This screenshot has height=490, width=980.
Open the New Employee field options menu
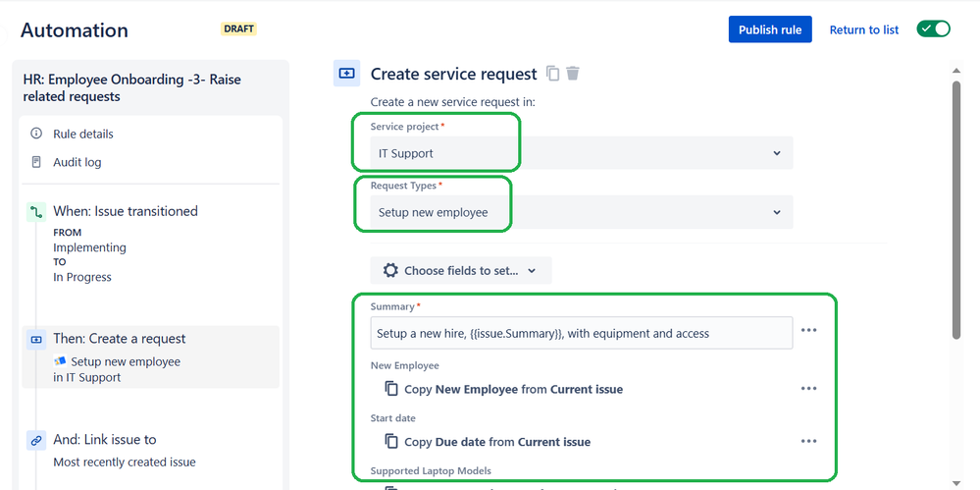[x=808, y=389]
